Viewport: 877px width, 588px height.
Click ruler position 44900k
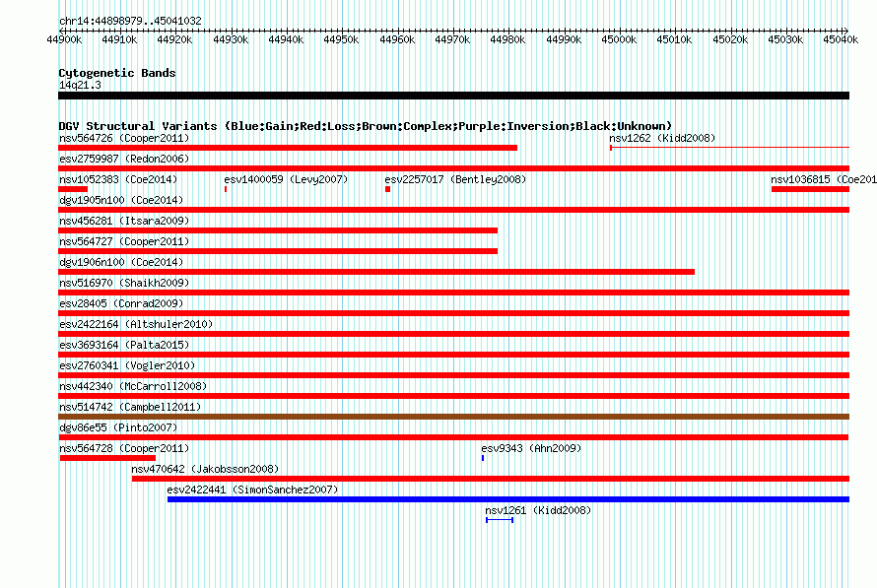point(64,39)
